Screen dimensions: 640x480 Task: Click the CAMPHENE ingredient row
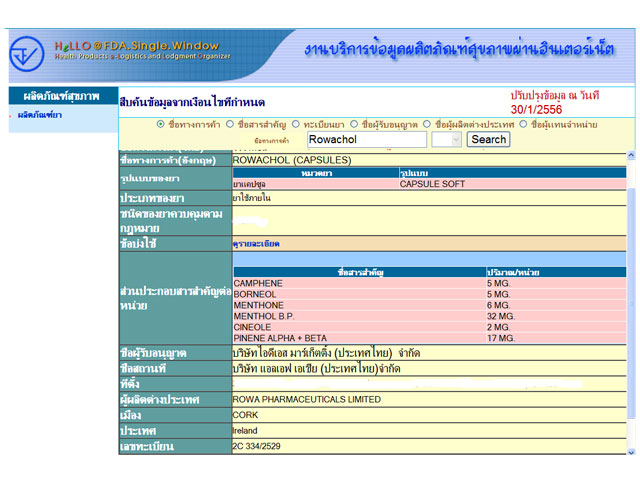coord(430,283)
